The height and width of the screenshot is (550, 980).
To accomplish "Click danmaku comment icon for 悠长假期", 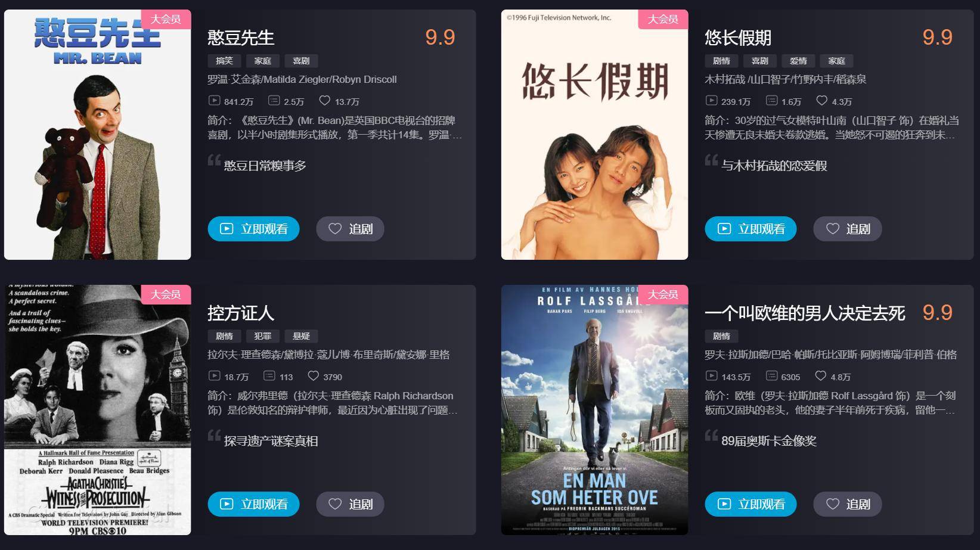I will click(771, 101).
